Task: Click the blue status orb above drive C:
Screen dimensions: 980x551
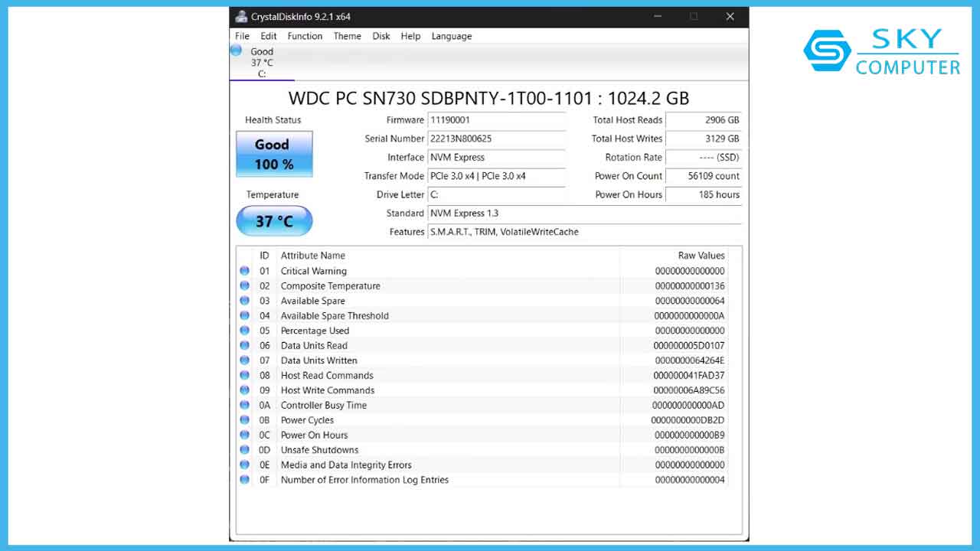Action: (x=236, y=51)
